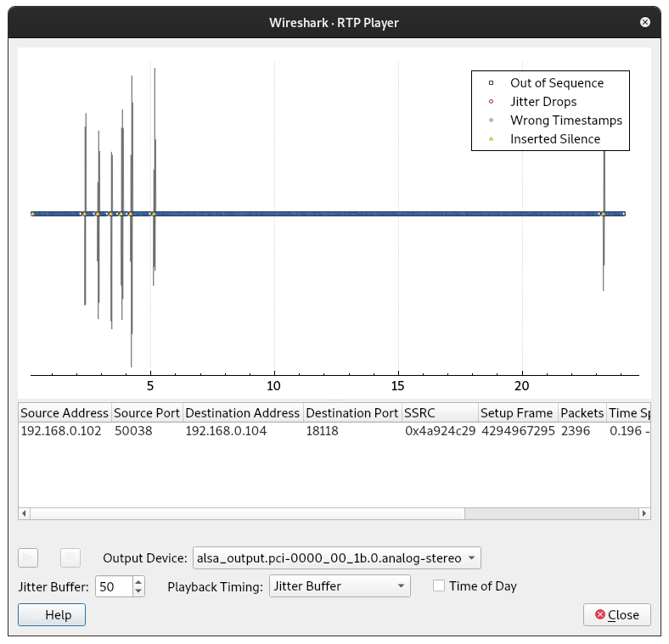Click the splitter handle between graph and stream list
Image resolution: width=669 pixels, height=644 pixels.
pyautogui.click(x=334, y=400)
